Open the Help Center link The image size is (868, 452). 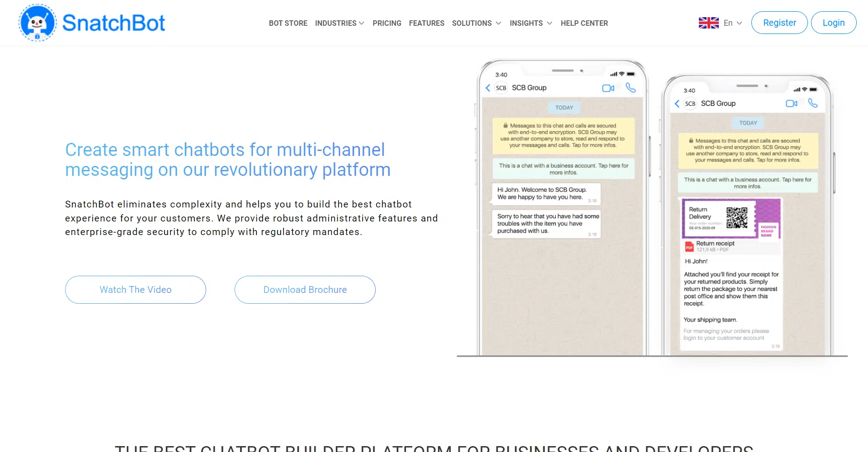pos(584,23)
